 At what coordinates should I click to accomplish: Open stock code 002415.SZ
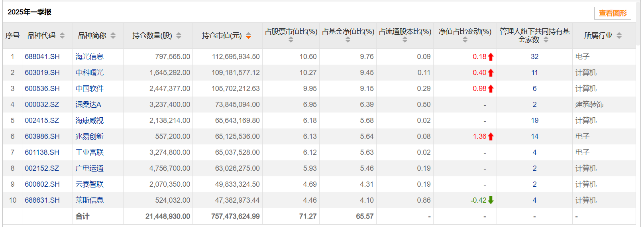[42, 120]
